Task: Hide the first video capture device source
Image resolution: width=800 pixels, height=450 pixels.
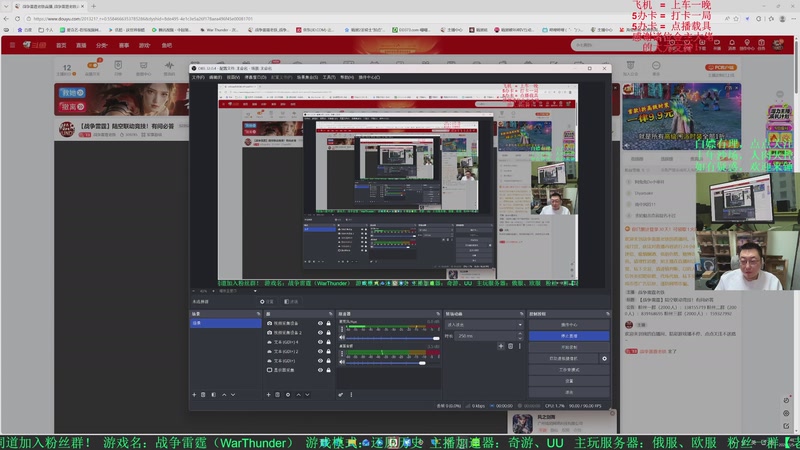Action: 320,323
